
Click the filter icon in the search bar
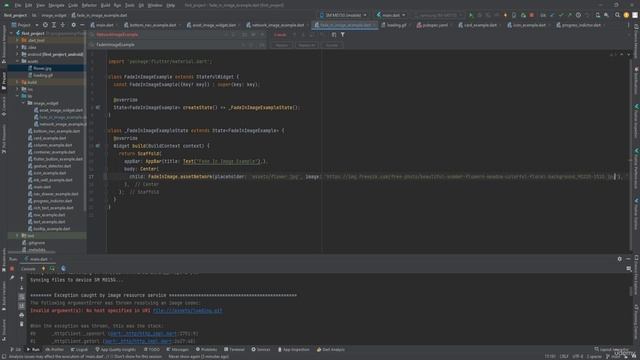pos(343,35)
